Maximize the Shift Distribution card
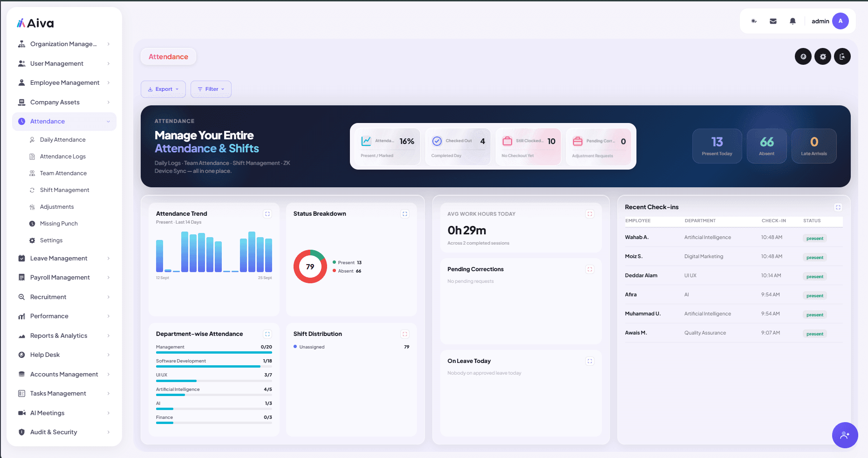This screenshot has height=458, width=868. [405, 334]
